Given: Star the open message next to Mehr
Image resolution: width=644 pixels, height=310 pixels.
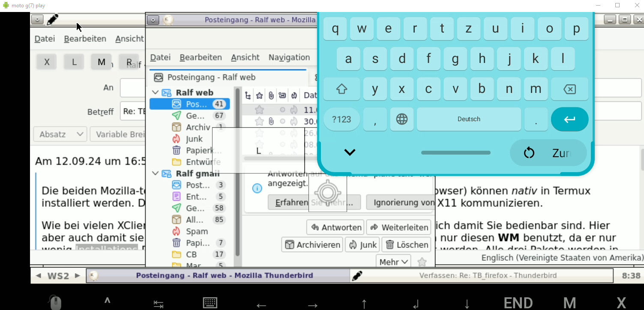Looking at the screenshot, I should coord(422,262).
